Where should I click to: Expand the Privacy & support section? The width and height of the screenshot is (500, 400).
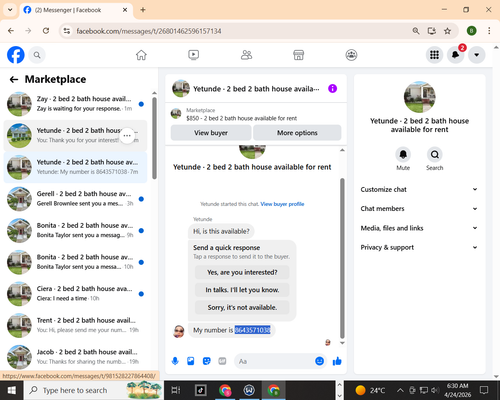pos(419,247)
